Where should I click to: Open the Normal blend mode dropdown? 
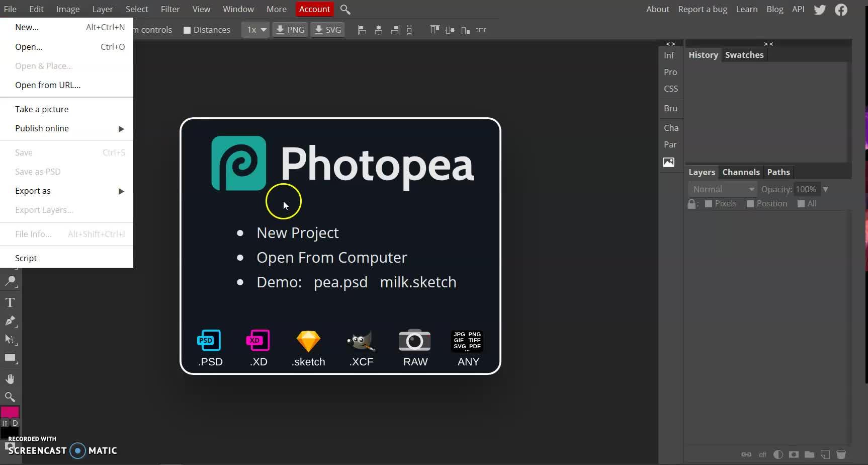click(x=722, y=189)
